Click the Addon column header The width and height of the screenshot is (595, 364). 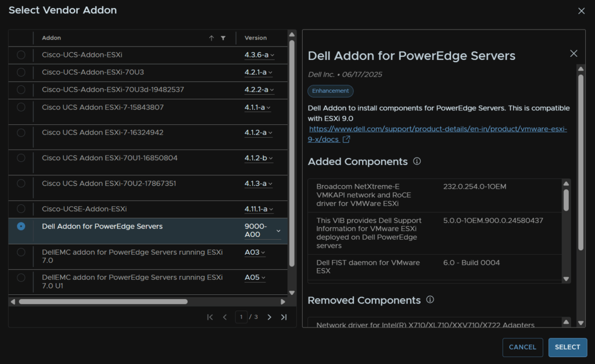click(52, 38)
